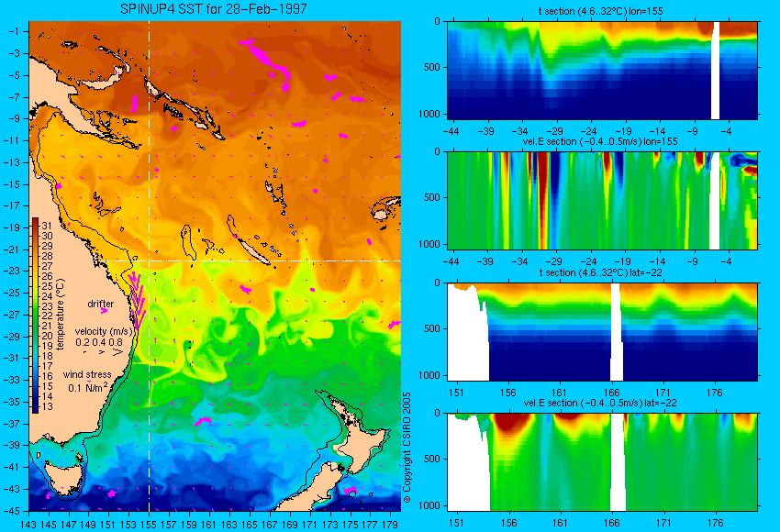Click the "temperature (°C)" colorbar label
Image resolution: width=780 pixels, height=532 pixels.
(61, 315)
